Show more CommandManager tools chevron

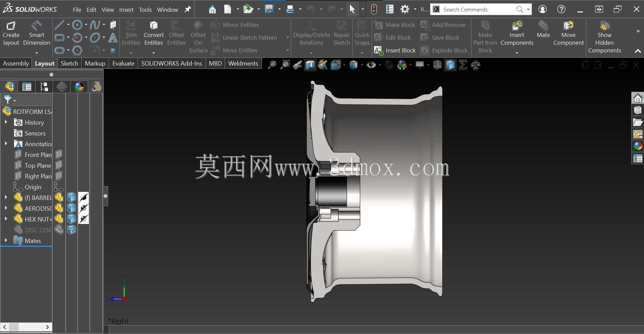(x=638, y=31)
